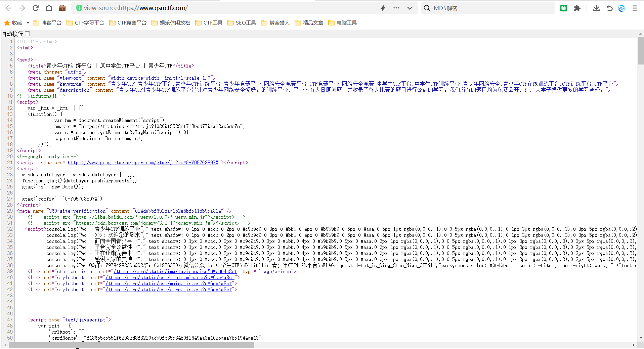Open the green note extension icon
Screen dimensions: 644x349
tap(564, 8)
